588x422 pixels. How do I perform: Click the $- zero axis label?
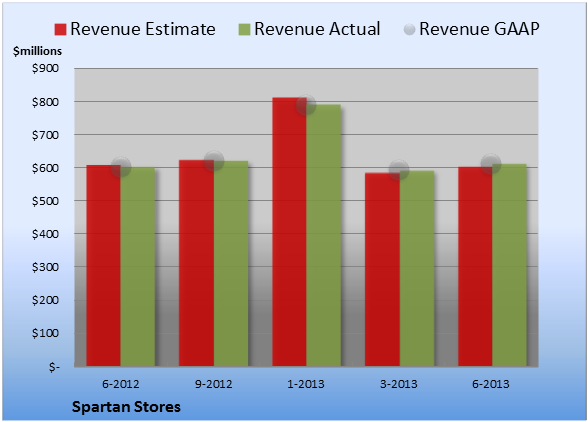pos(54,367)
